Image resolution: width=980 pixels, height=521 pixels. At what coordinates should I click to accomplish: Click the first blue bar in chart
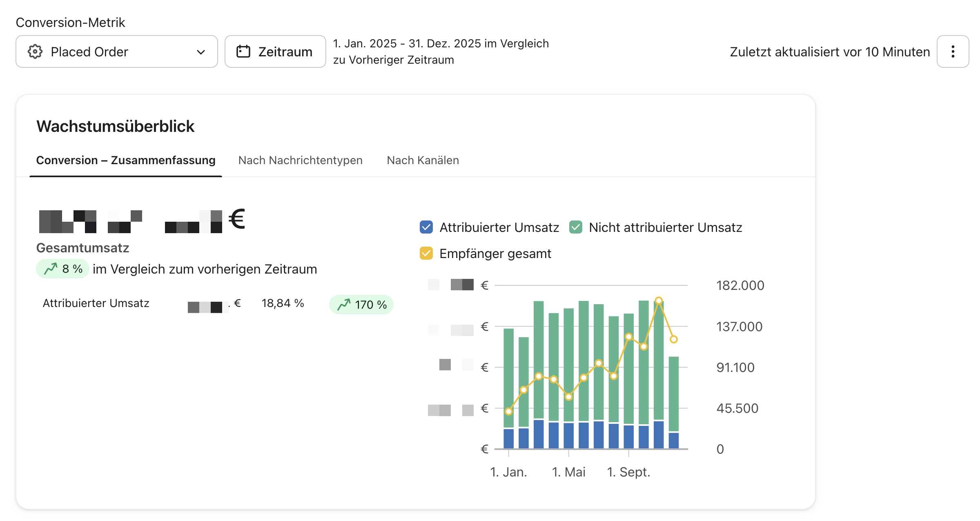point(508,439)
